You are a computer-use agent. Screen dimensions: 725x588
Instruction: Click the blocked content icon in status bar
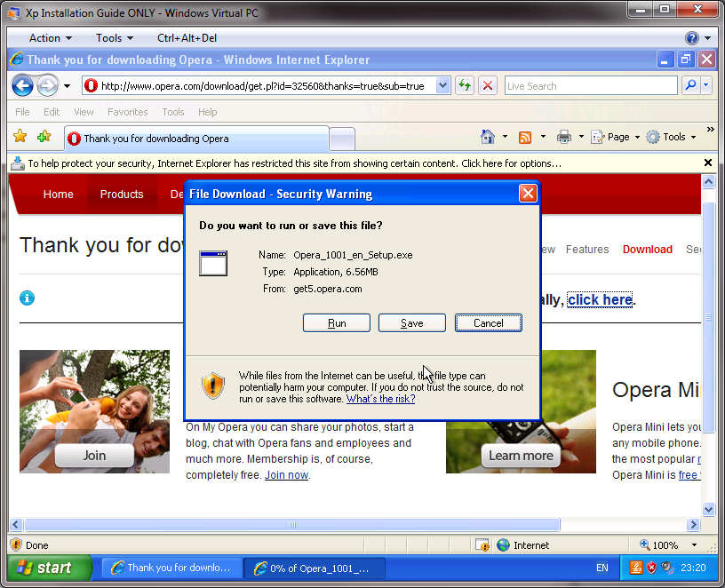[482, 545]
